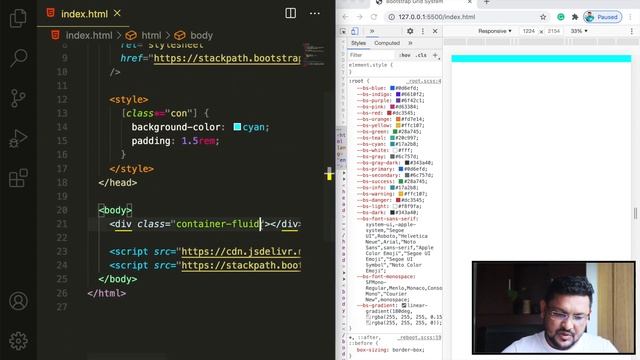The image size is (640, 360).
Task: Close the DevTools panel
Action: [435, 31]
